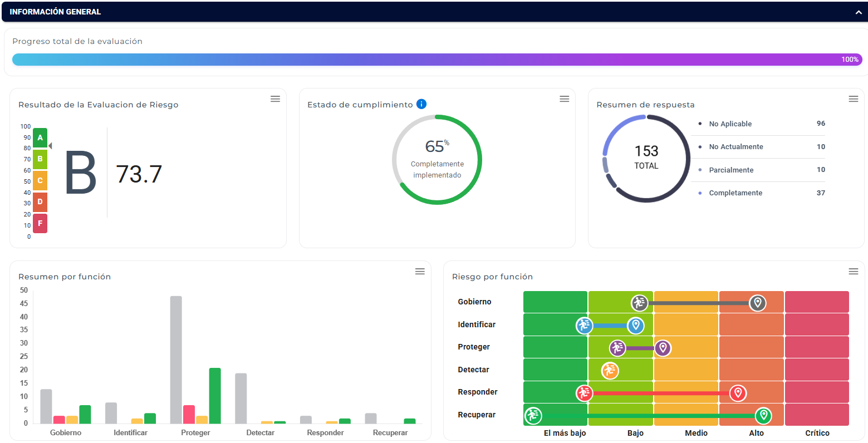The image size is (868, 443).
Task: Click the Medio risk level label
Action: click(x=697, y=433)
